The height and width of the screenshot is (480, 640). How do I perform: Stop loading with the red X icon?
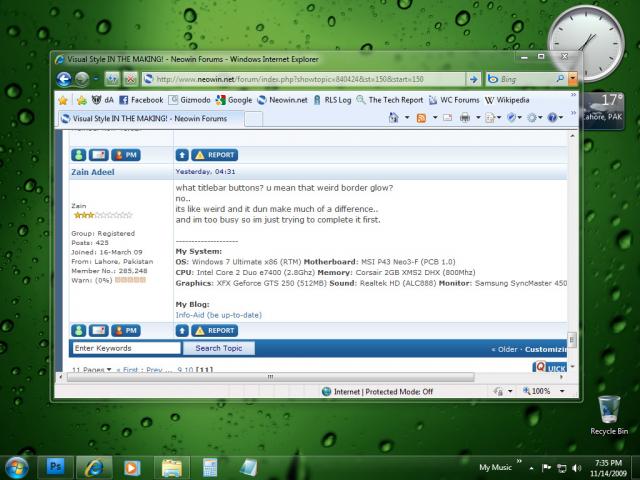[x=131, y=79]
